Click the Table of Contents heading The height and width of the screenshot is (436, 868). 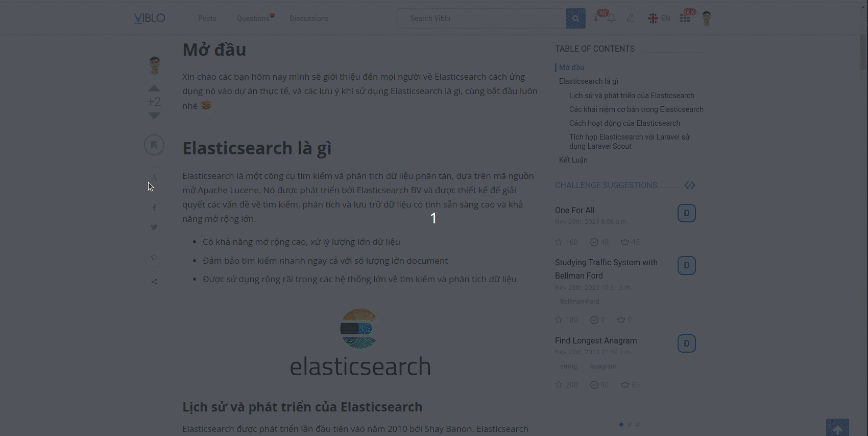tap(595, 49)
